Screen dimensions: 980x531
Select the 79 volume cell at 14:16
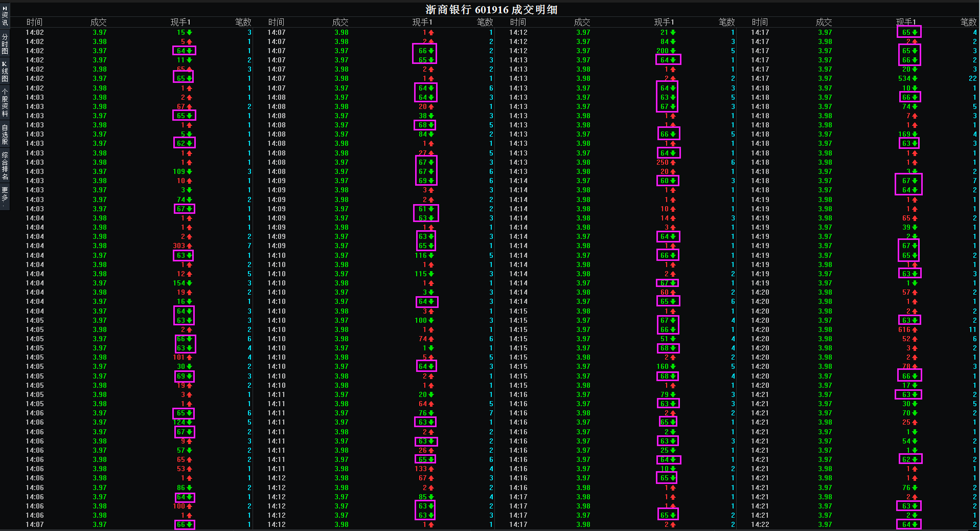point(668,394)
